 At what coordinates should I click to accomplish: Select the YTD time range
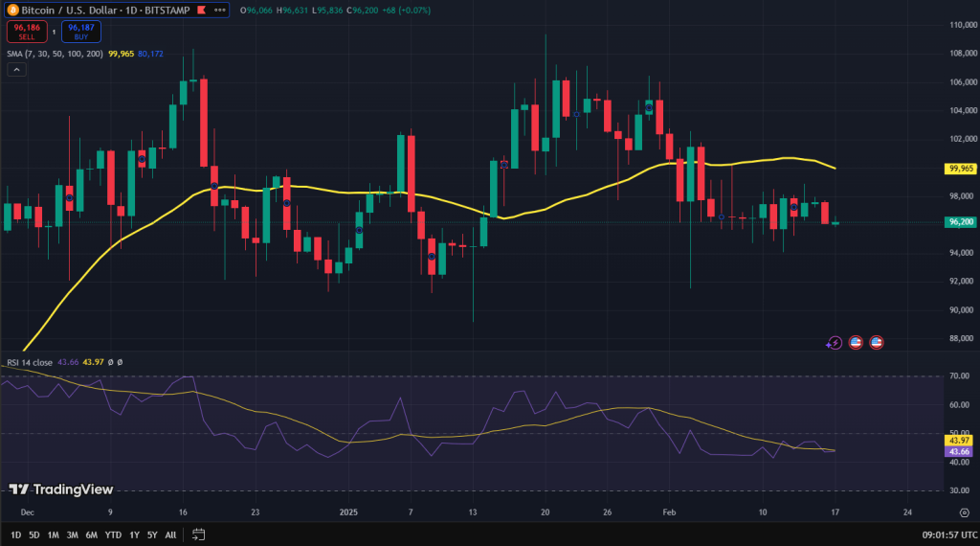pyautogui.click(x=113, y=535)
